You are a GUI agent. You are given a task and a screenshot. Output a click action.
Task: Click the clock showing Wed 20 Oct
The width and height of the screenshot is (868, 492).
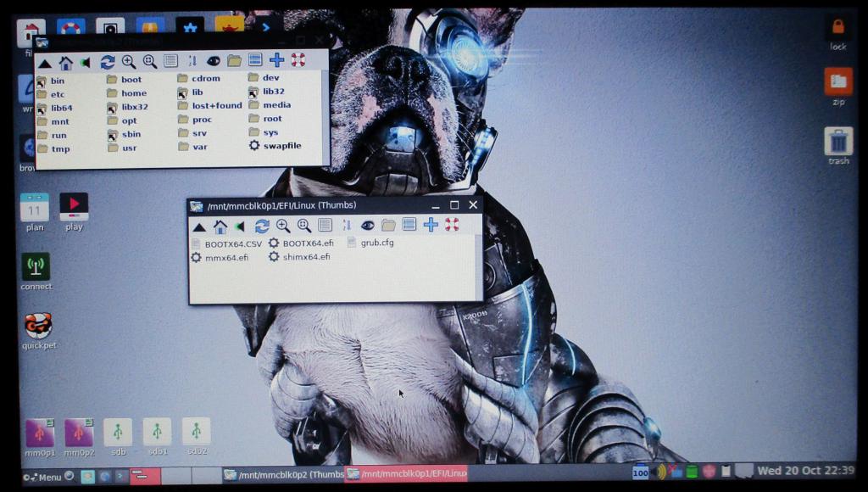[x=805, y=471]
